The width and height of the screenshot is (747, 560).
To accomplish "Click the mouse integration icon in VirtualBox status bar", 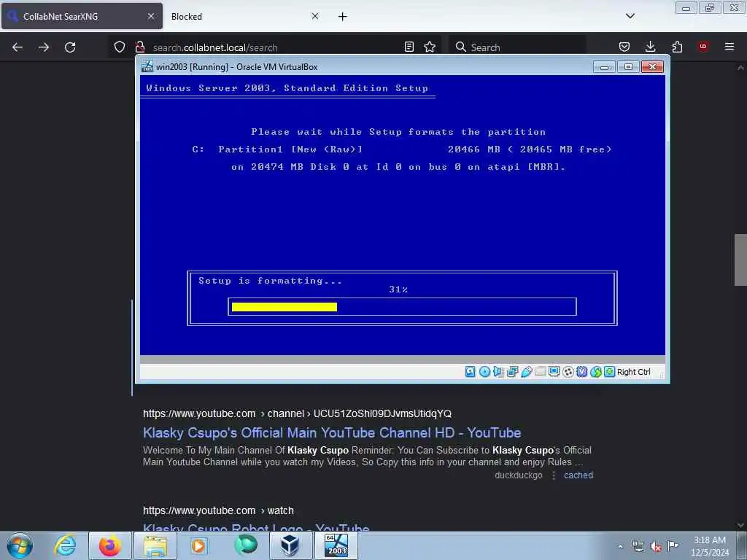I will pyautogui.click(x=596, y=372).
